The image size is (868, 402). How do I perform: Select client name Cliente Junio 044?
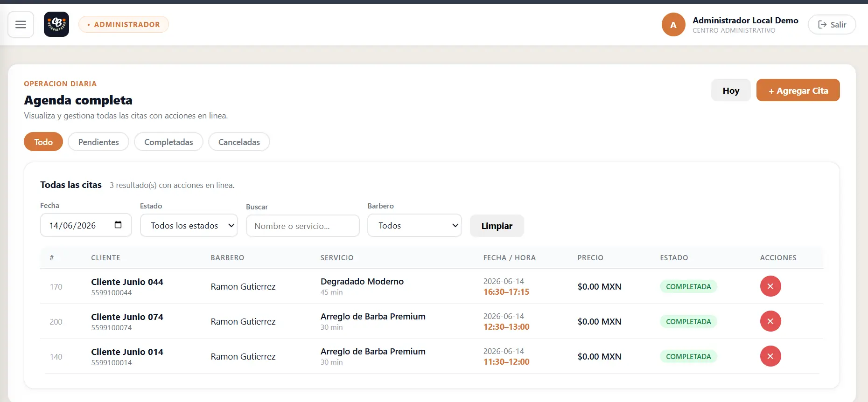(127, 282)
